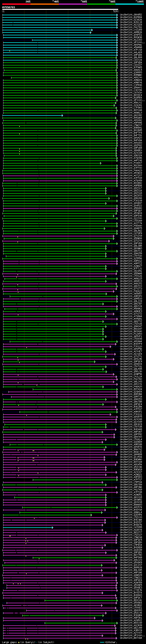Open the UniRef100_A8P3K1 hit label
146x644 pixels.
(131, 618)
